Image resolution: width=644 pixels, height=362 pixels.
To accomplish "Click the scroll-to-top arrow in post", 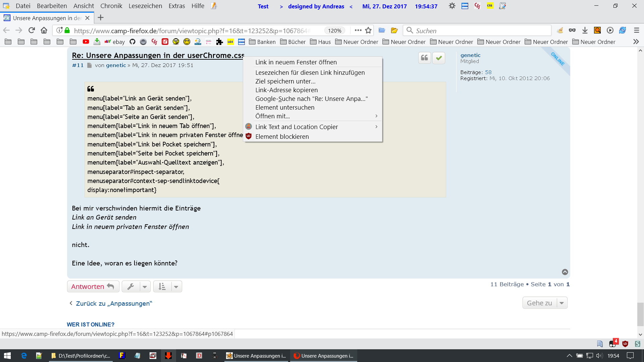I will pyautogui.click(x=565, y=272).
